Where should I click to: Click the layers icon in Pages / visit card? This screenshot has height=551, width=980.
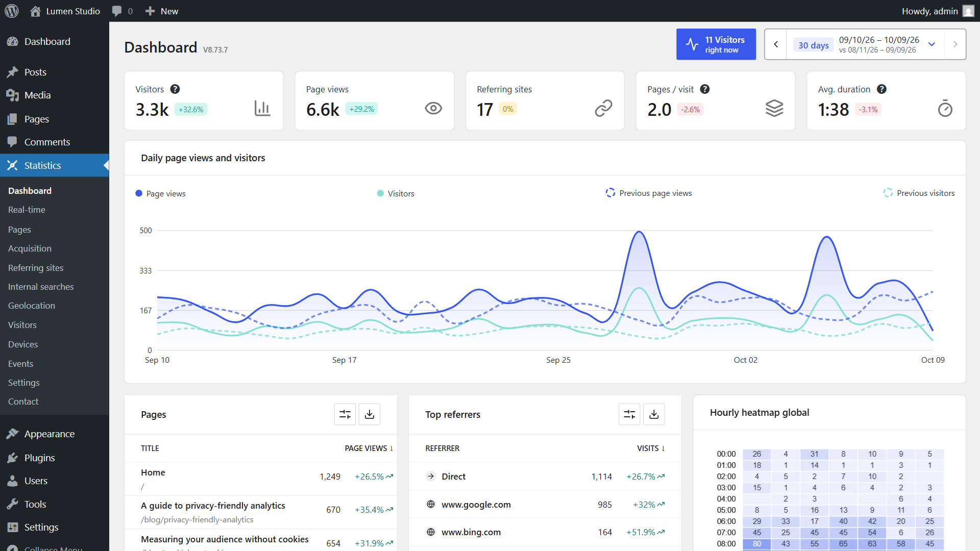point(774,108)
